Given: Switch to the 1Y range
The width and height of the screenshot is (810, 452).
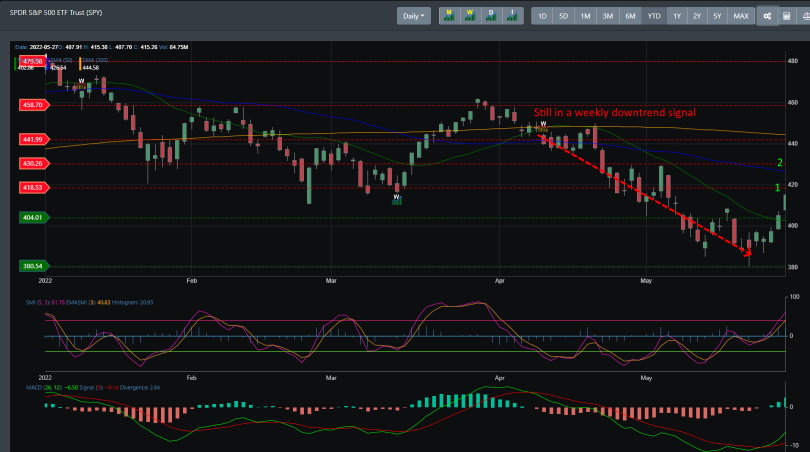Looking at the screenshot, I should click(676, 16).
